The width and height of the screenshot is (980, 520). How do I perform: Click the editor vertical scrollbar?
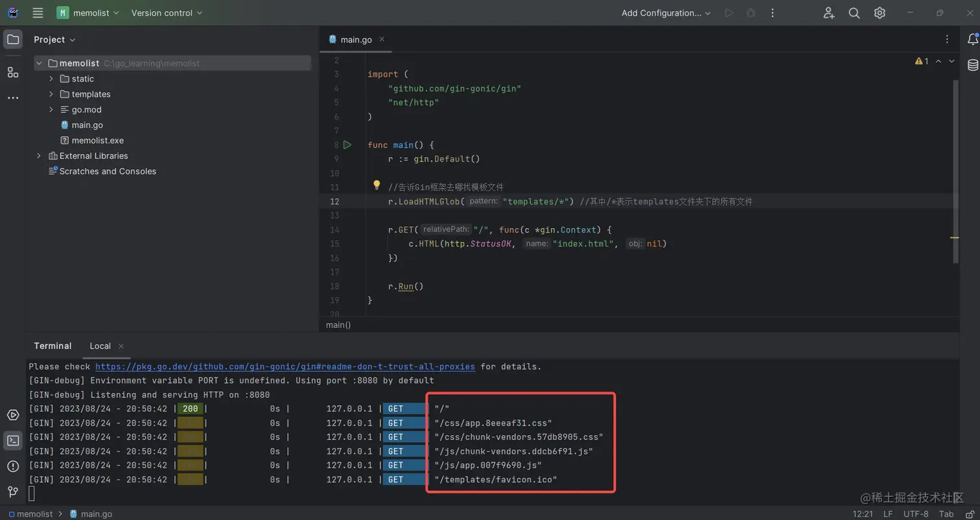click(955, 172)
